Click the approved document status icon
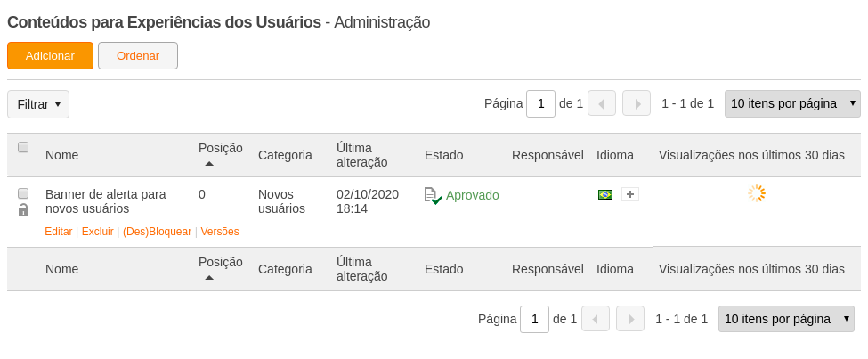Screen dimensions: 868x359 [x=433, y=195]
